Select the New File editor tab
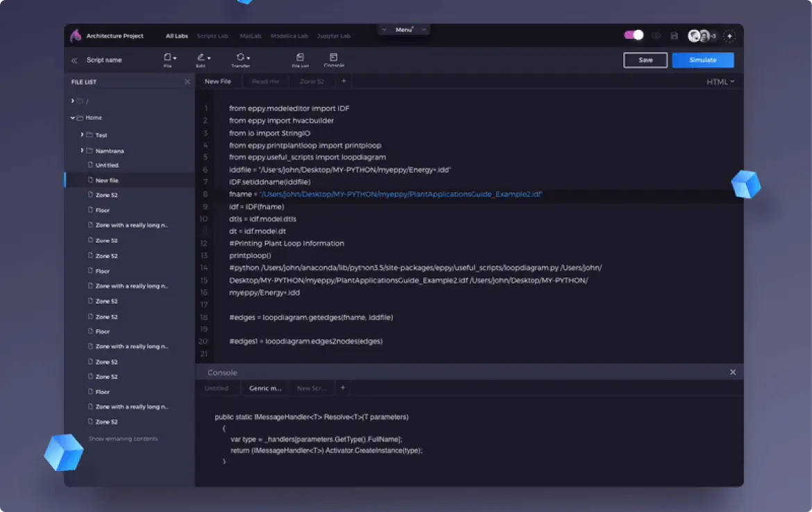Image resolution: width=812 pixels, height=512 pixels. [x=217, y=81]
